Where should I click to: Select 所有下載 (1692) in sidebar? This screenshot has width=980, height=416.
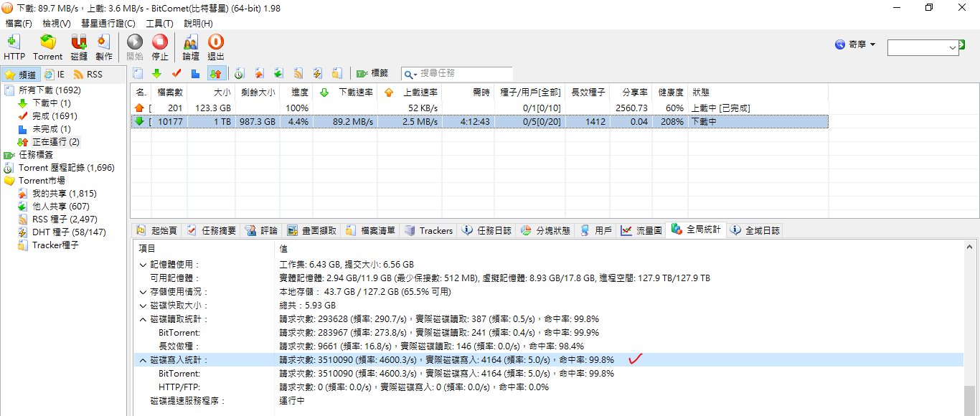coord(43,90)
